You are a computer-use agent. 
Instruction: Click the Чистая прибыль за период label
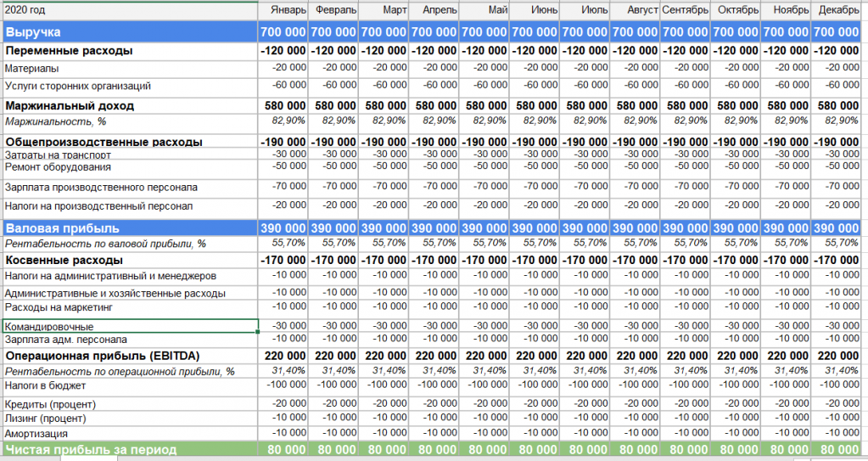[x=91, y=449]
